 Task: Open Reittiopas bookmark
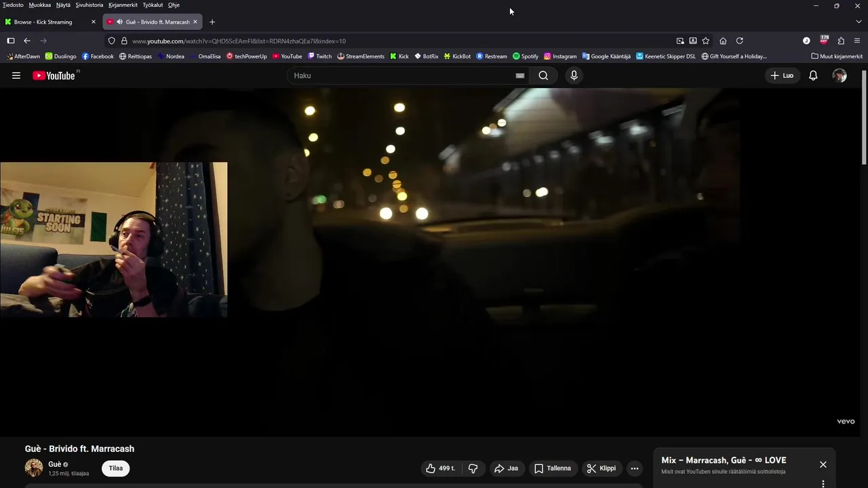click(x=136, y=56)
